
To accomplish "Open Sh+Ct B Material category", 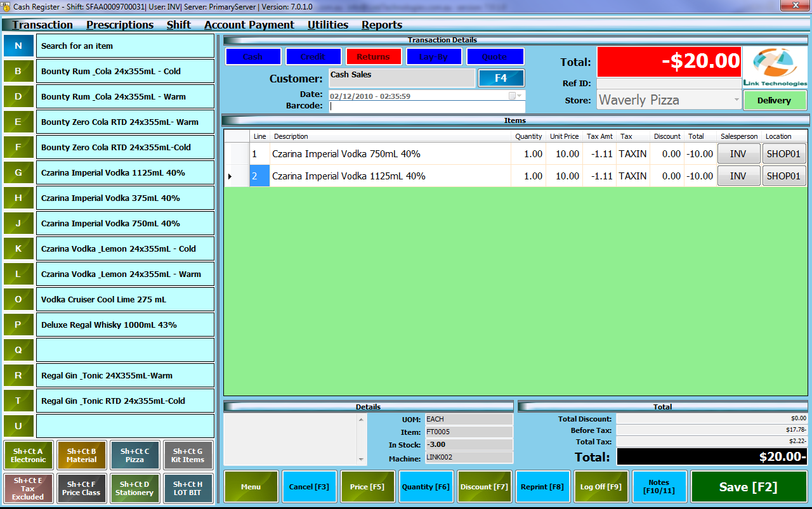I will [81, 455].
